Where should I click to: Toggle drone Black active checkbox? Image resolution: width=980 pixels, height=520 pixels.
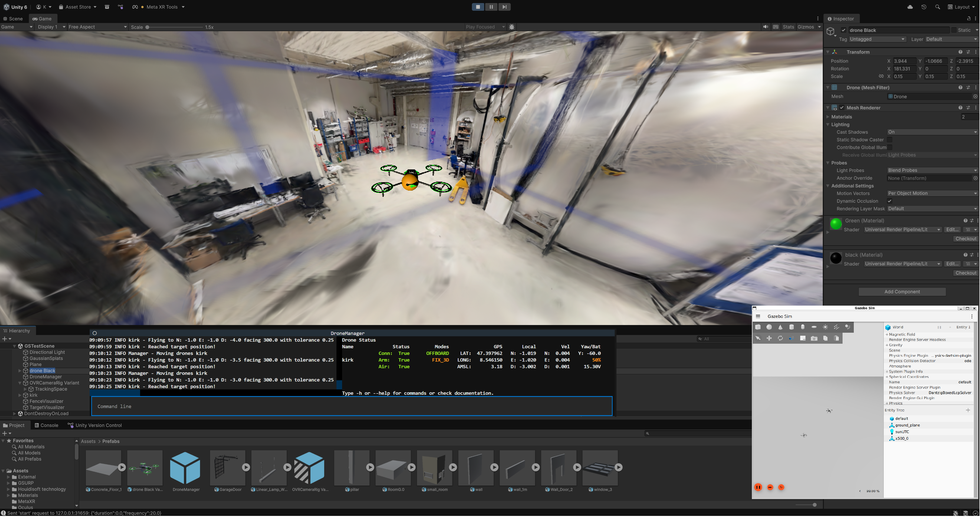click(843, 30)
